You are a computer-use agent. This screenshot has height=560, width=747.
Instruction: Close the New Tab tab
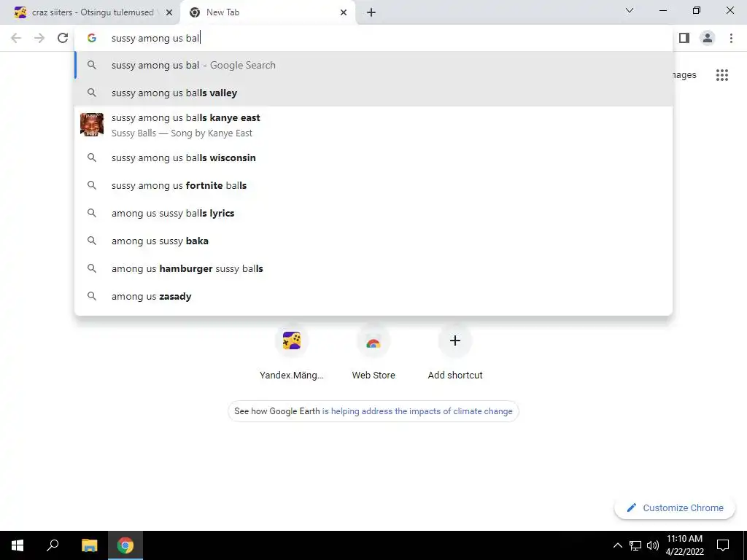click(x=344, y=12)
